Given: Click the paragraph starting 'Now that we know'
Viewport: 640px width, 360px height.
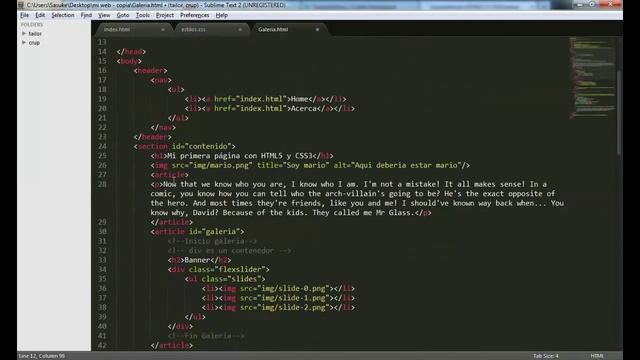Looking at the screenshot, I should [357, 198].
